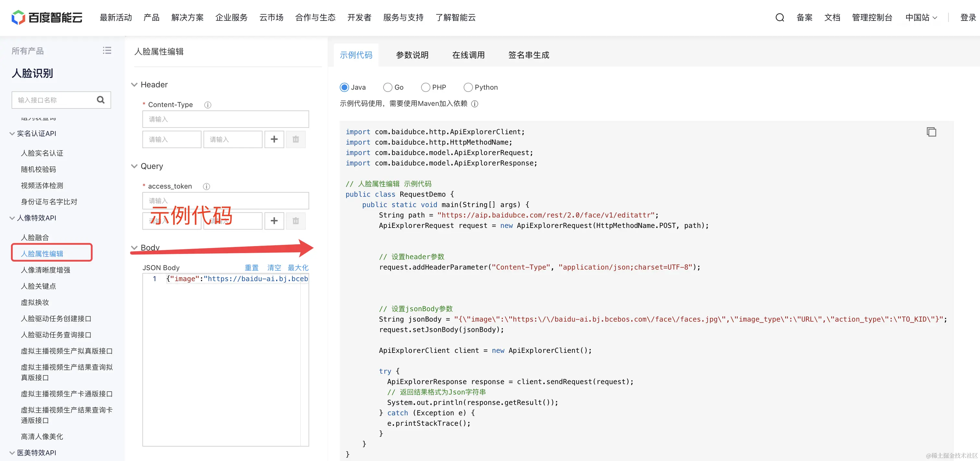Click the Baidu AI Cloud logo
Image resolution: width=980 pixels, height=461 pixels.
coord(47,17)
